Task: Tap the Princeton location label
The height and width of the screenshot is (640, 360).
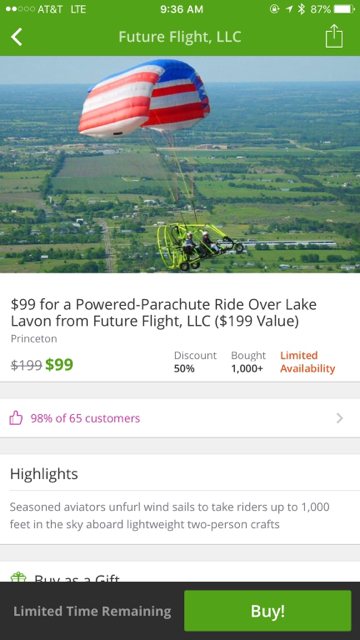Action: 34,339
